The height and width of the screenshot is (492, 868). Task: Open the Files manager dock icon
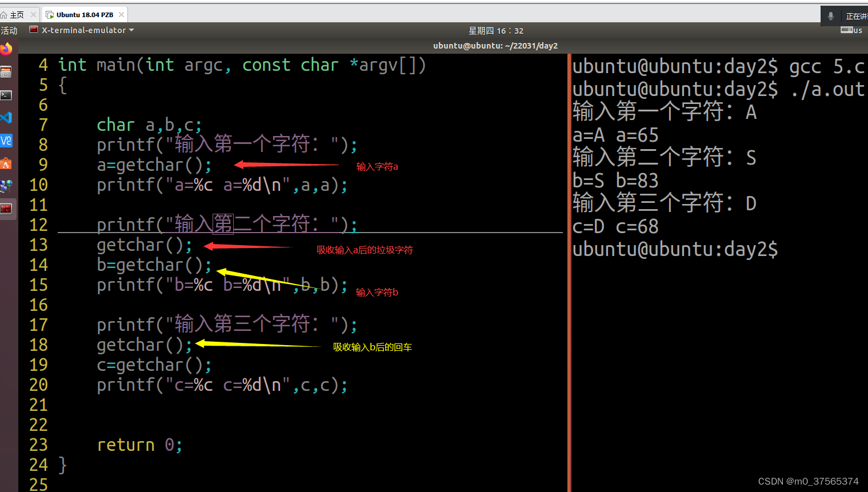6,72
